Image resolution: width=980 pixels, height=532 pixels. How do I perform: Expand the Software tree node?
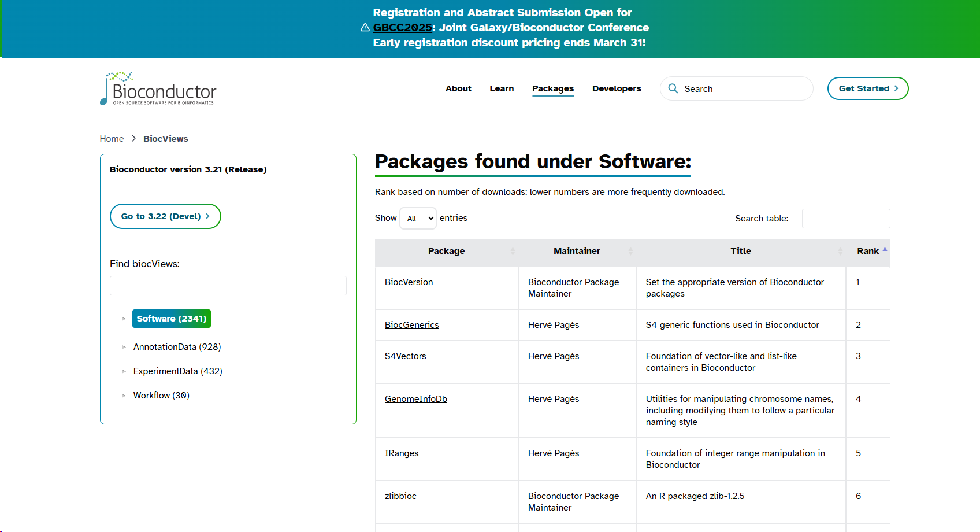pyautogui.click(x=124, y=319)
